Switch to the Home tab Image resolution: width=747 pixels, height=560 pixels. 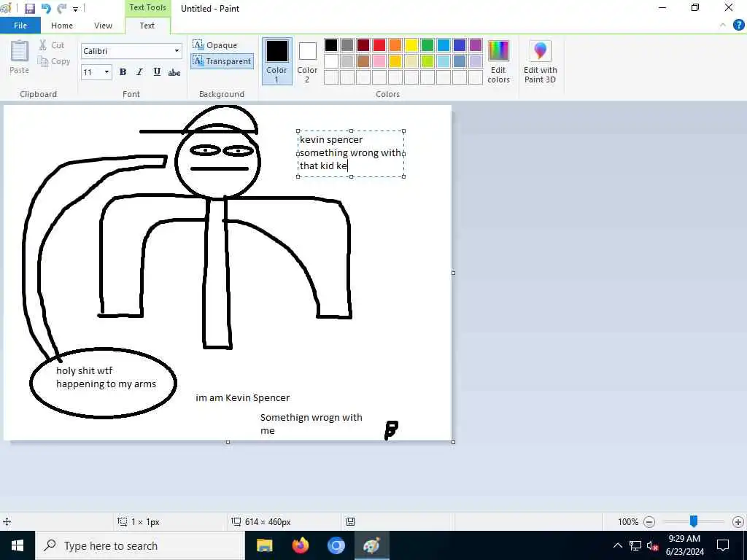tap(62, 26)
